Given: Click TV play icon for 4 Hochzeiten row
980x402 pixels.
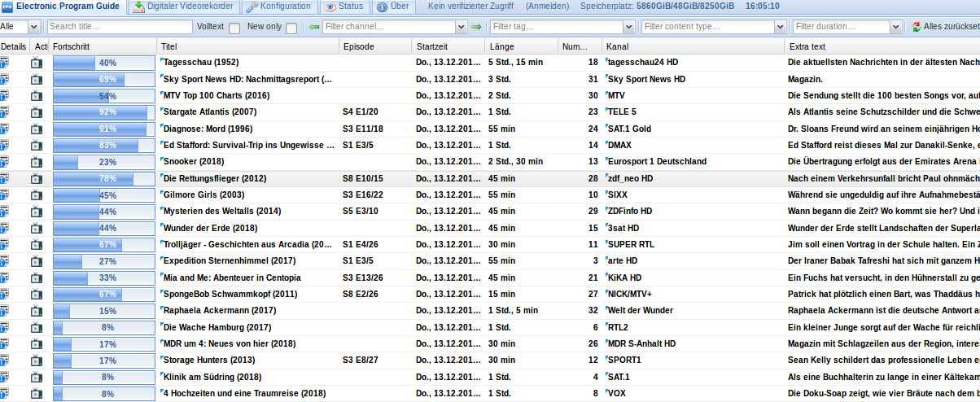Looking at the screenshot, I should (x=37, y=393).
